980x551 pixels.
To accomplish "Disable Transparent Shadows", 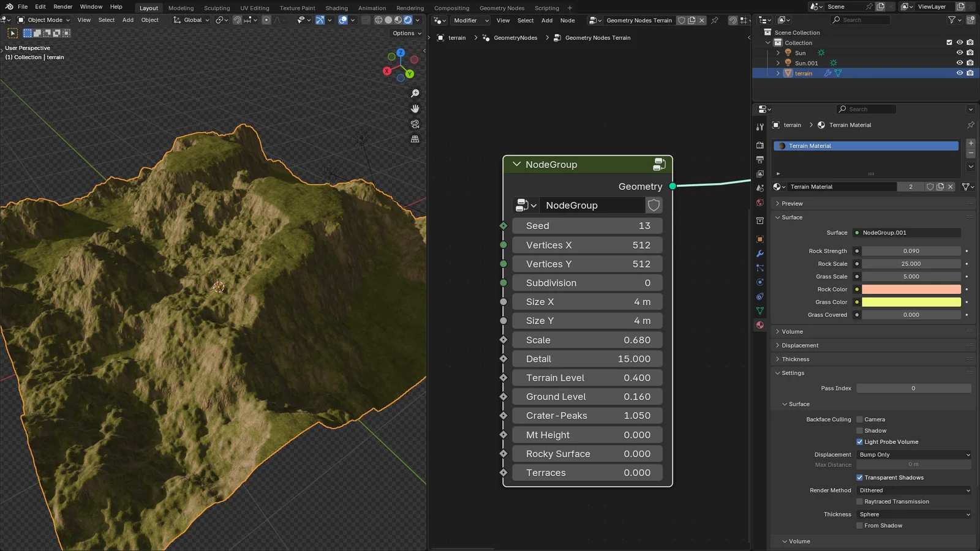I will click(x=860, y=478).
